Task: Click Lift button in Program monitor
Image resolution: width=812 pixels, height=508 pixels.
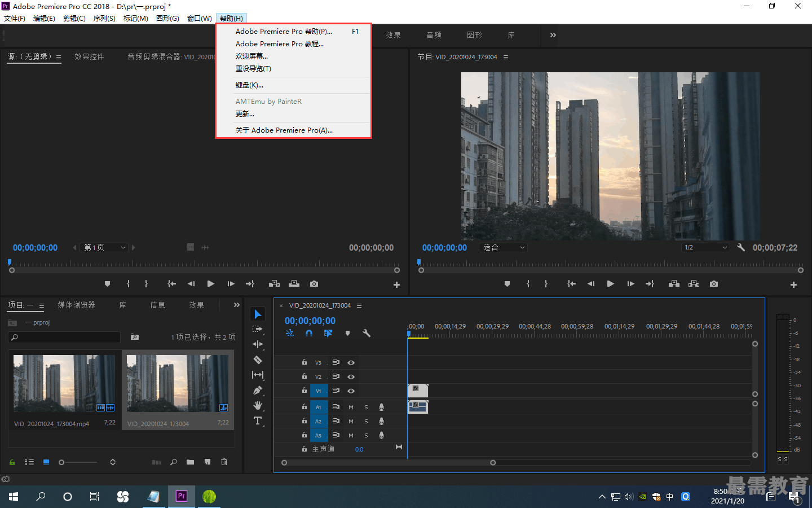Action: point(674,284)
